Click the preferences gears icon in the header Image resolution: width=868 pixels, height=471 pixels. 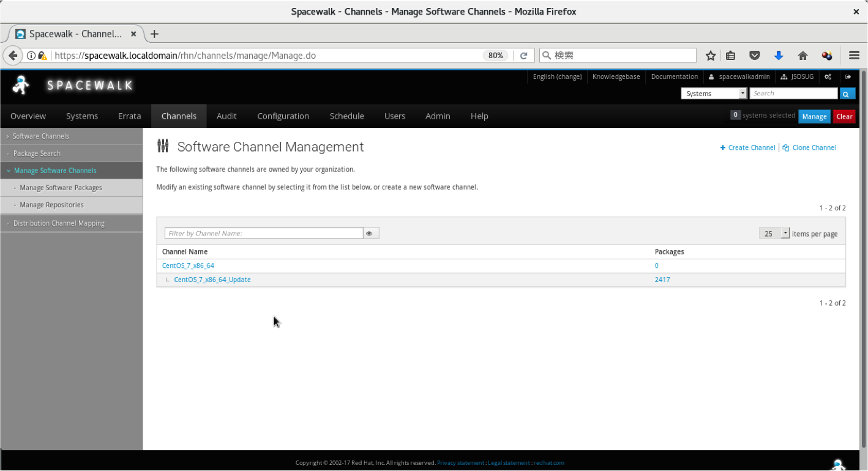[828, 77]
